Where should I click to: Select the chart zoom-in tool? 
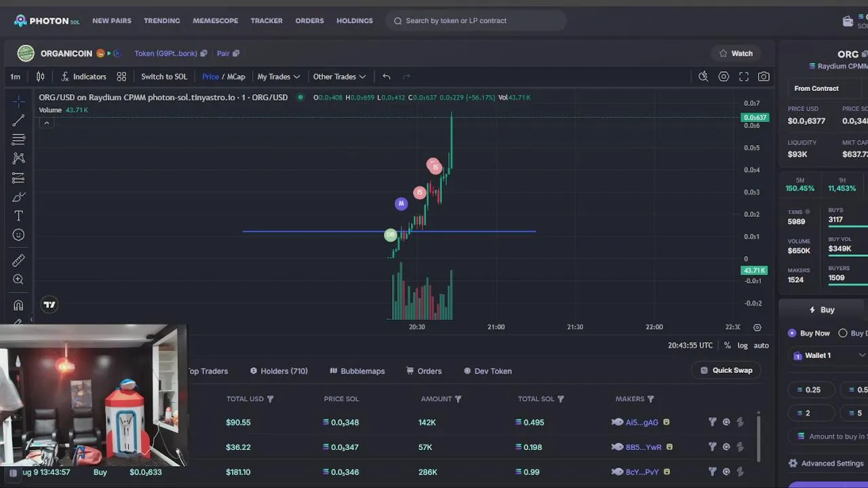[18, 279]
